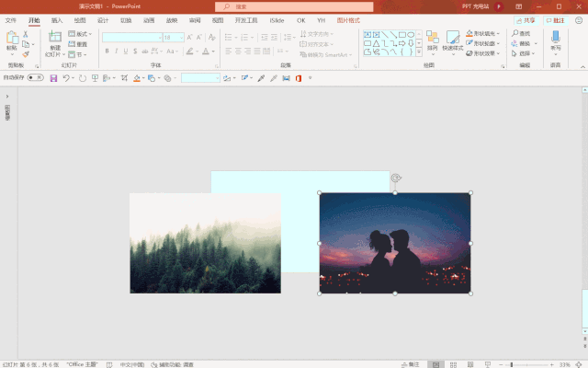588x368 pixels.
Task: Click the Dictate (听写) microphone icon
Action: point(556,39)
